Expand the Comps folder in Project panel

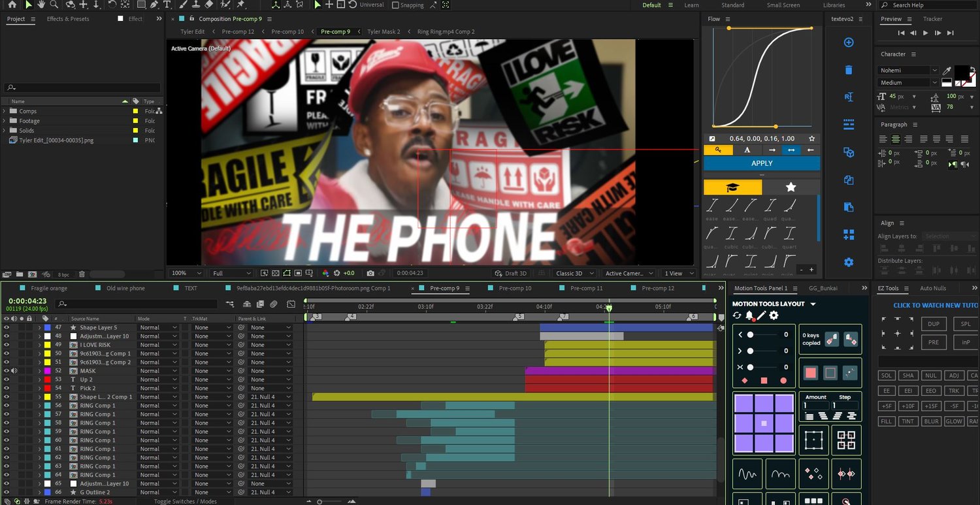(5, 112)
